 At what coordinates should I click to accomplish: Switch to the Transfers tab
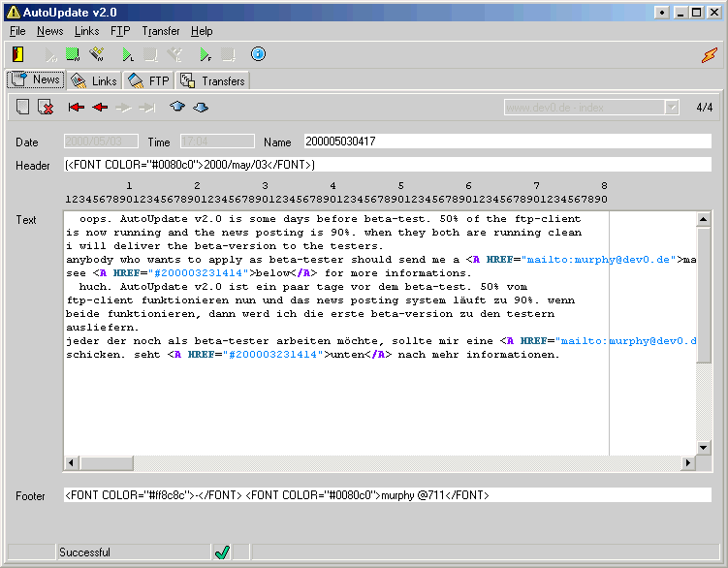[x=212, y=80]
